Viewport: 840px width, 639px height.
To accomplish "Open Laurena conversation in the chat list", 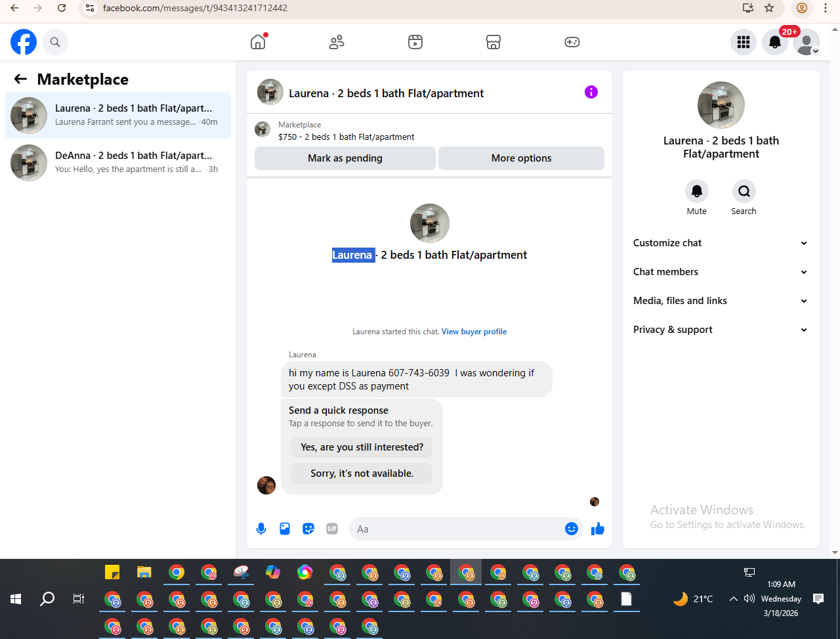I will tap(118, 116).
